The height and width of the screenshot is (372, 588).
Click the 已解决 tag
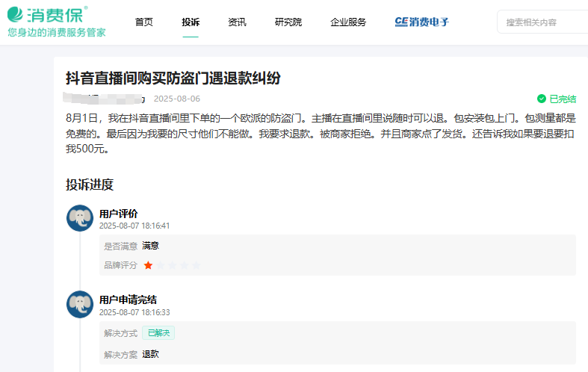[x=158, y=333]
